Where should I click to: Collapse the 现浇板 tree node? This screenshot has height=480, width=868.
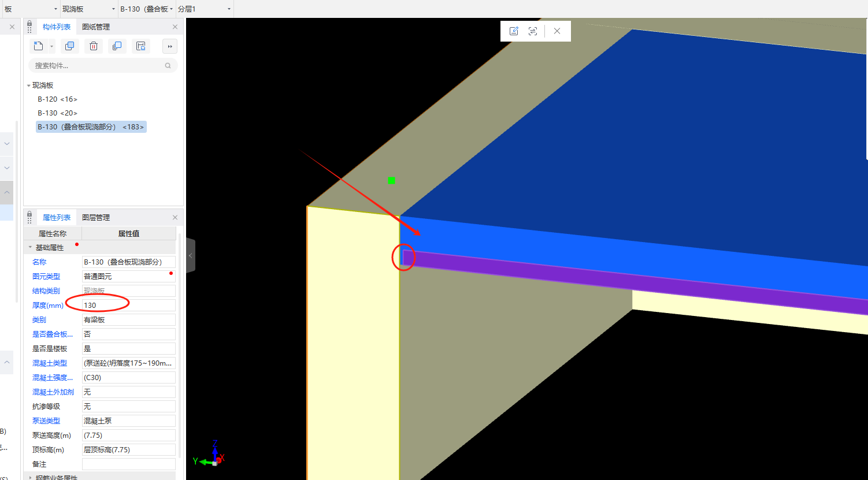(29, 85)
